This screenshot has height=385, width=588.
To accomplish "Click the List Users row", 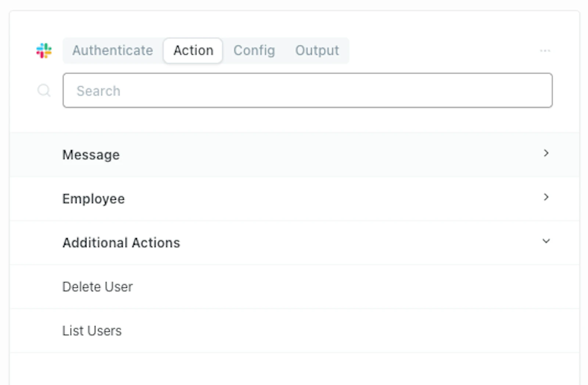I will (x=295, y=331).
